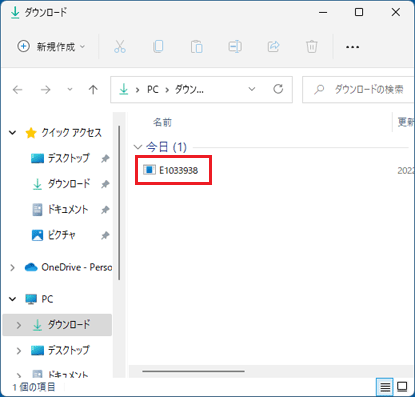Open the See more (...) menu

(x=352, y=47)
